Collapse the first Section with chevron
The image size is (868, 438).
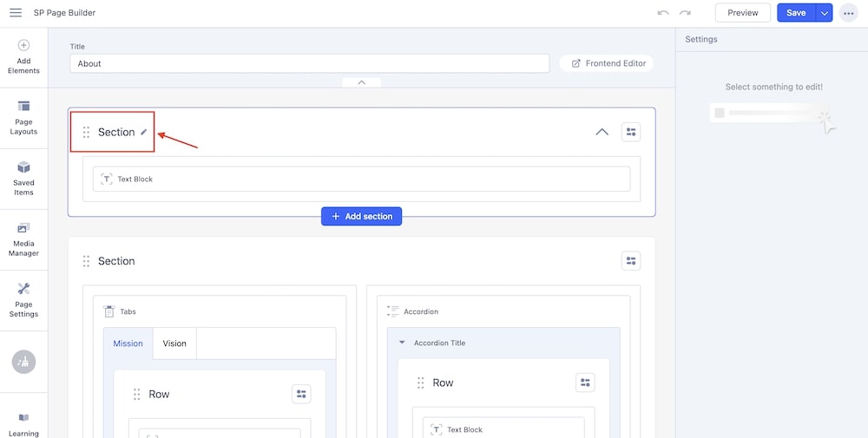coord(602,133)
